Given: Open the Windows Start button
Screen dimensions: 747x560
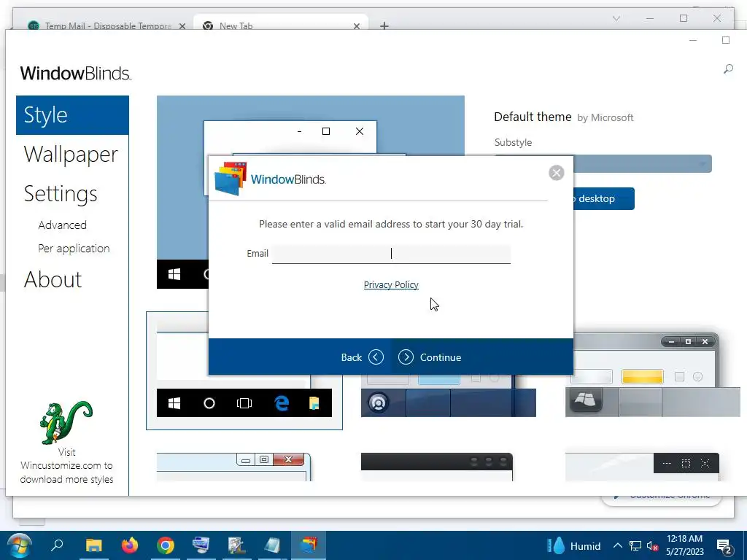Looking at the screenshot, I should click(x=19, y=545).
